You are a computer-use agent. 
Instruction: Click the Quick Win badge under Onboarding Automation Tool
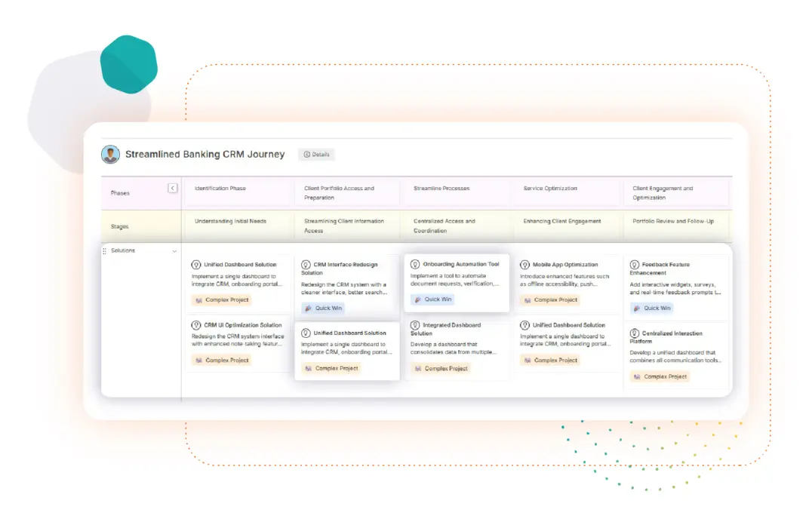[433, 299]
